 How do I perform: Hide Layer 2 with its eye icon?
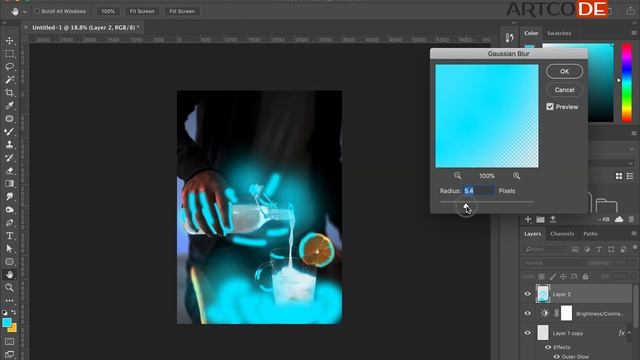click(x=527, y=294)
